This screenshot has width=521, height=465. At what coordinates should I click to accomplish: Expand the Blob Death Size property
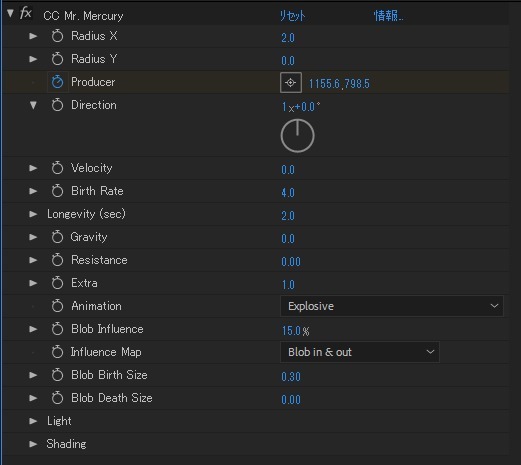(33, 398)
